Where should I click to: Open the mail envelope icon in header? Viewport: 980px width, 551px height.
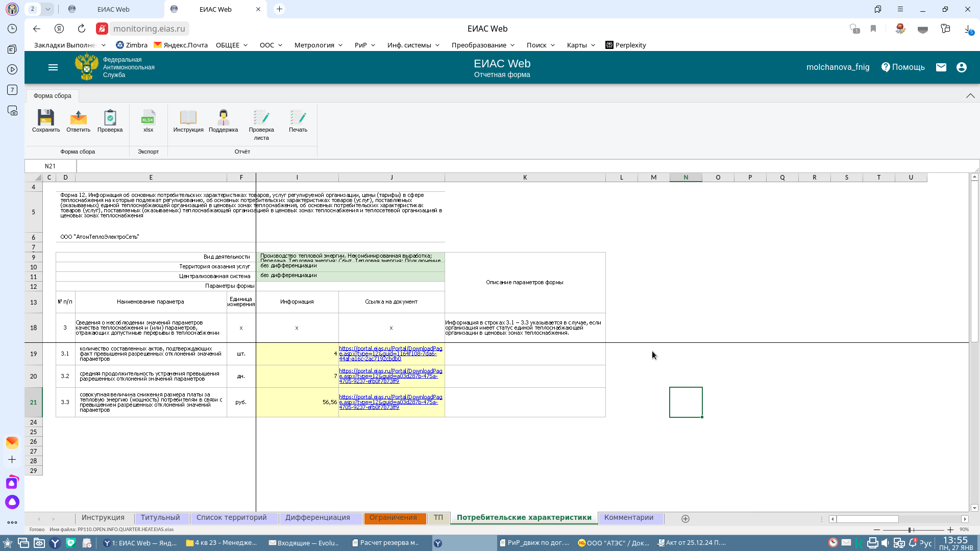click(941, 67)
